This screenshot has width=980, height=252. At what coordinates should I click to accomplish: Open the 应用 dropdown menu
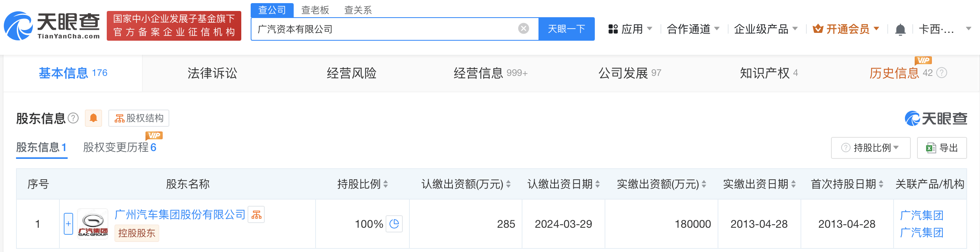(x=630, y=29)
